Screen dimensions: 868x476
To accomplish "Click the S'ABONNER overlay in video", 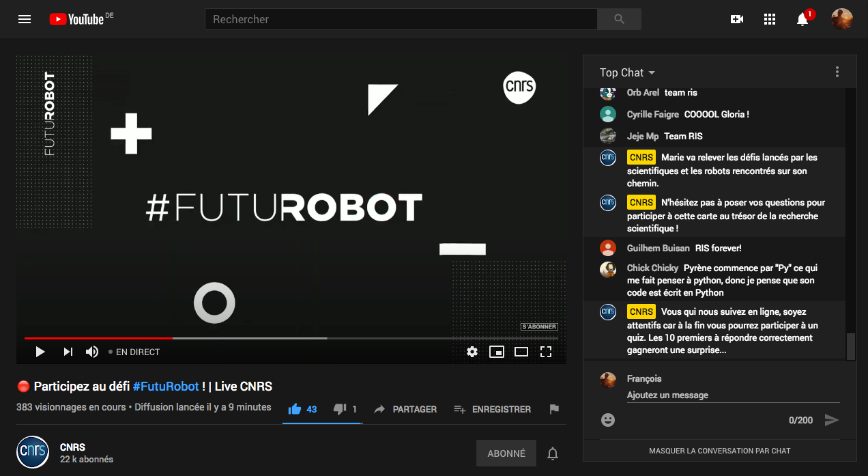I will (x=539, y=326).
